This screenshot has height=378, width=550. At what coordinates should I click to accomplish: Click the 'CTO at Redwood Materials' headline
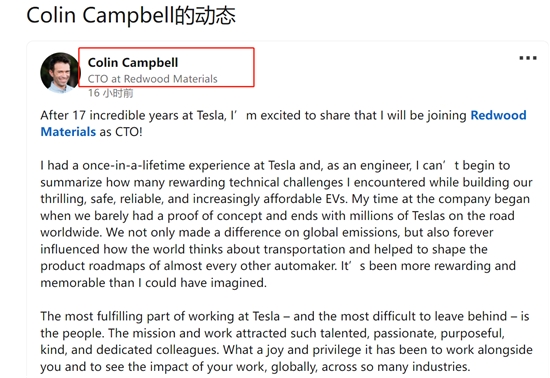click(x=153, y=79)
